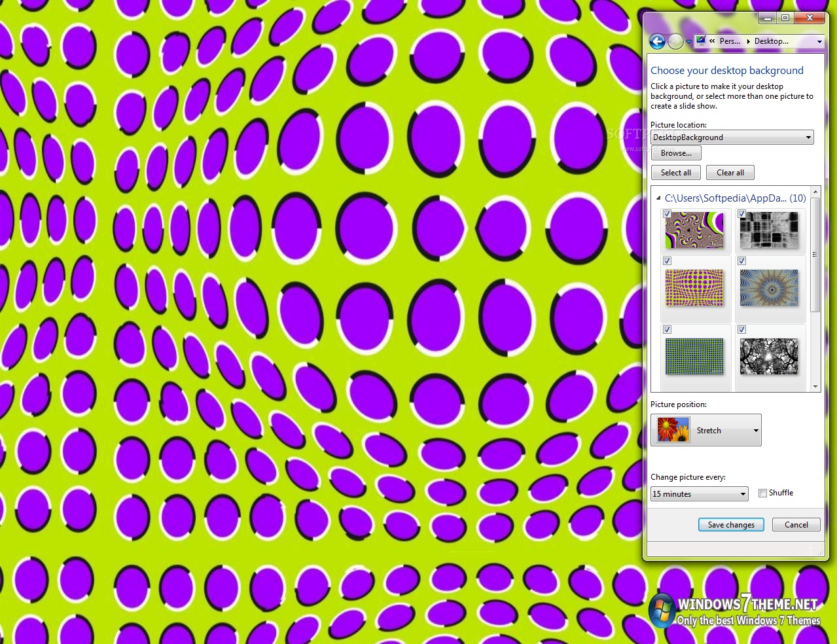Click the greyed-out forward navigation arrow
Image resolution: width=837 pixels, height=644 pixels.
tap(675, 42)
